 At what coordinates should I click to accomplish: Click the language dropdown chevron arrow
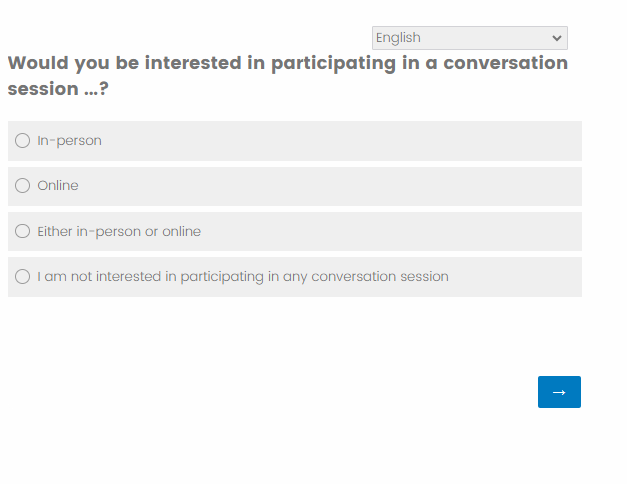(557, 38)
